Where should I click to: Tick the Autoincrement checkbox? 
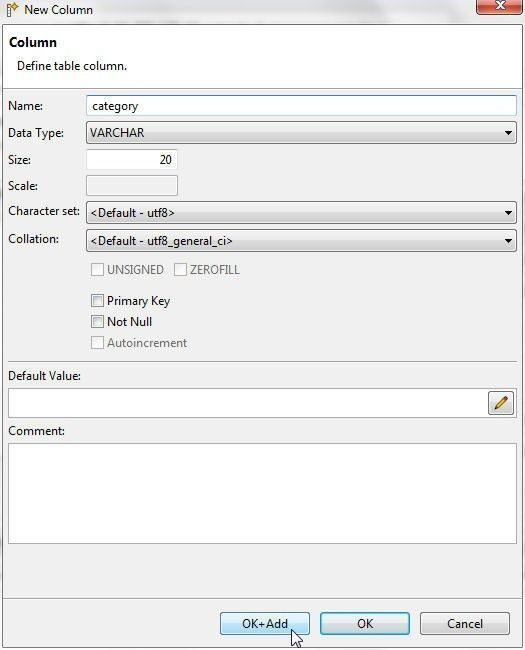97,343
